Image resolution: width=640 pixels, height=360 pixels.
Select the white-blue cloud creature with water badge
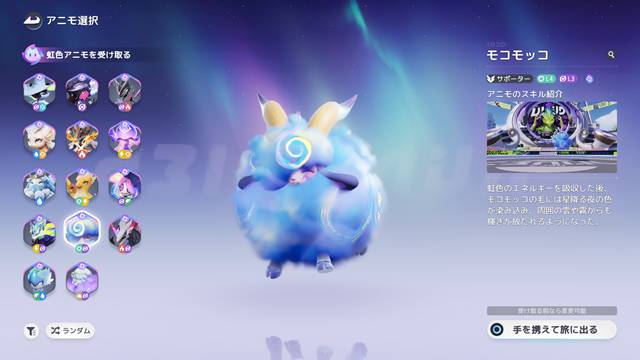[39, 187]
